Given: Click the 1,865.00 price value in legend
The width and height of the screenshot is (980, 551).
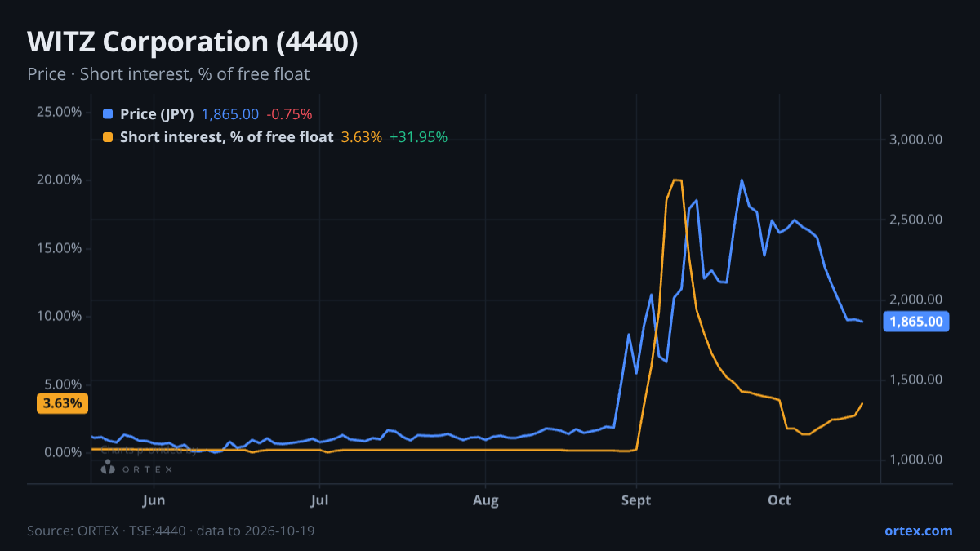Looking at the screenshot, I should tap(230, 114).
